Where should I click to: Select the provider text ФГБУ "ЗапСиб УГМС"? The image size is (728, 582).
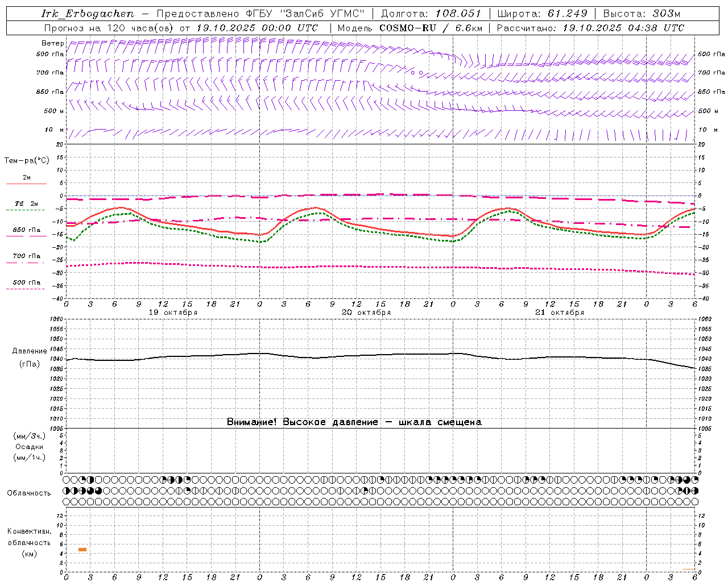coord(305,14)
